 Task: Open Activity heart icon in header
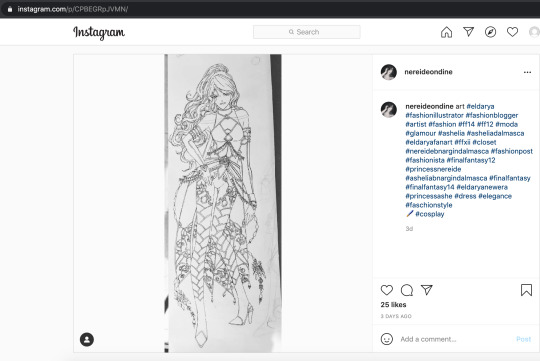pos(512,32)
